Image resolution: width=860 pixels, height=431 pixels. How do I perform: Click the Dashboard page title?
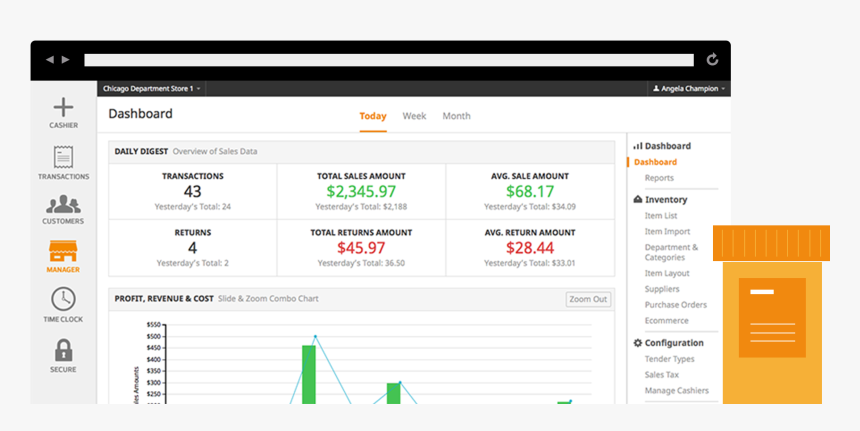tap(140, 114)
